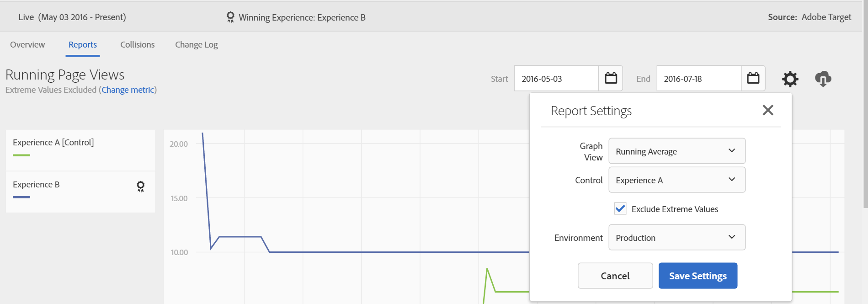Open the End date calendar picker
Viewport: 868px width, 304px height.
point(753,78)
